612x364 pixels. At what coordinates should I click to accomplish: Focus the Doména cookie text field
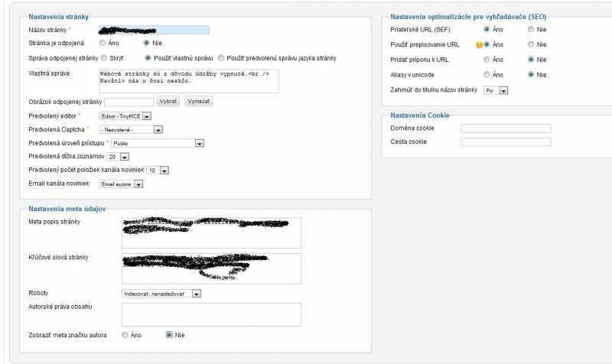click(506, 128)
